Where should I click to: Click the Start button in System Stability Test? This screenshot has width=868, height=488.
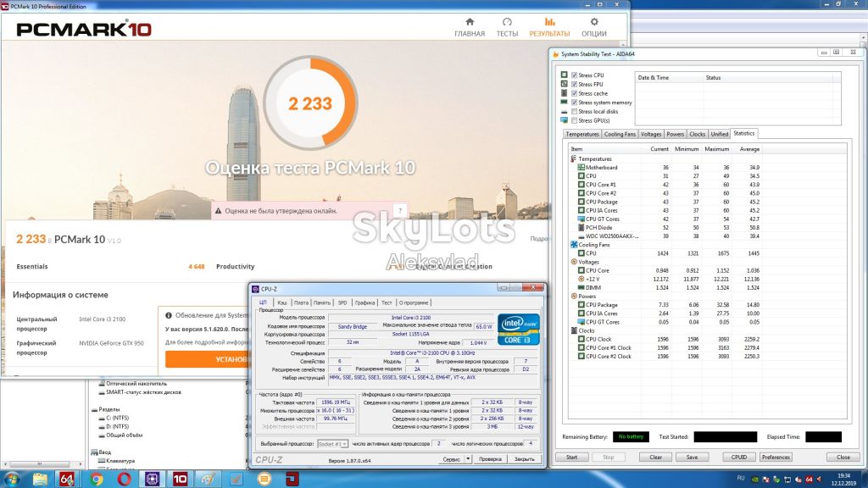click(x=572, y=457)
